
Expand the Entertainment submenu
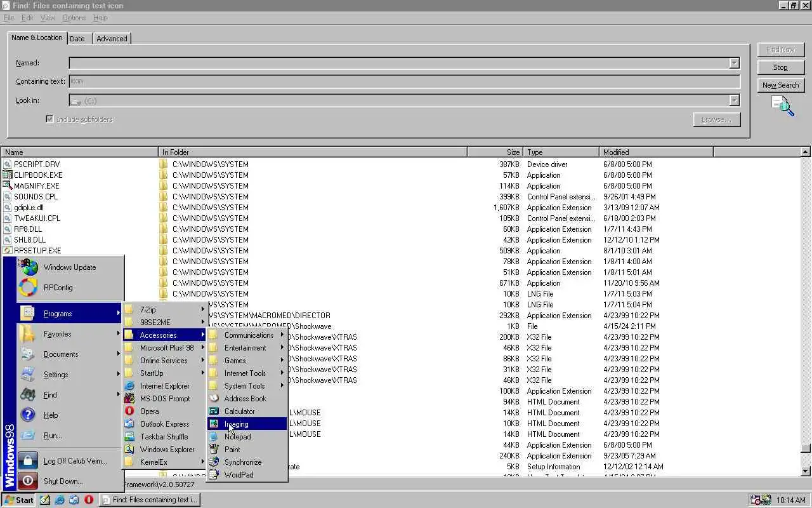(247, 348)
